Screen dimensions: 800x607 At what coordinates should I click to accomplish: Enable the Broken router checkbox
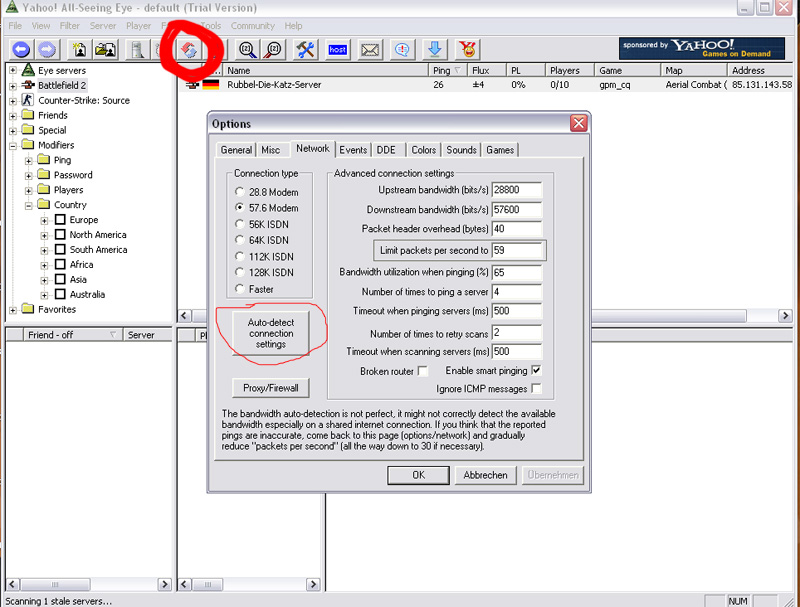[422, 371]
